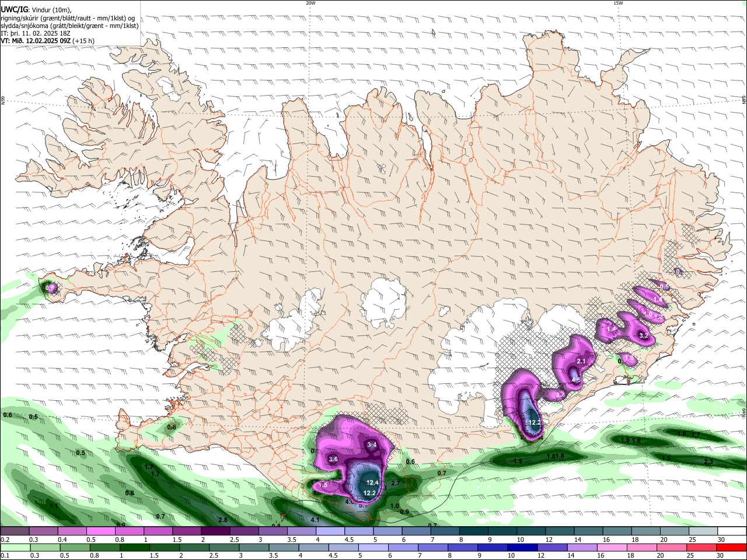Image resolution: width=747 pixels, height=560 pixels.
Task: Click the 15W longitude label
Action: 618,3
